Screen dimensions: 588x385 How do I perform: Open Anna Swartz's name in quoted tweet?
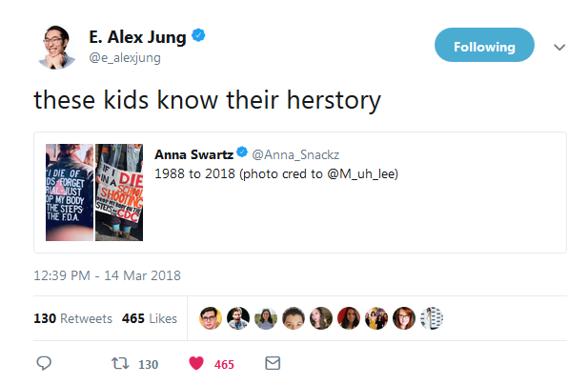point(193,152)
